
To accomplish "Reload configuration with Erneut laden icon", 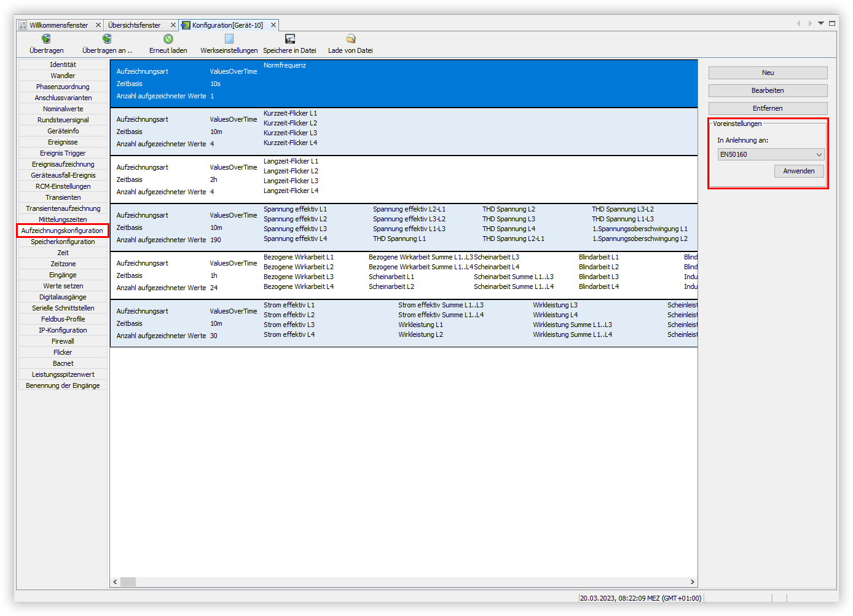I will pos(168,39).
